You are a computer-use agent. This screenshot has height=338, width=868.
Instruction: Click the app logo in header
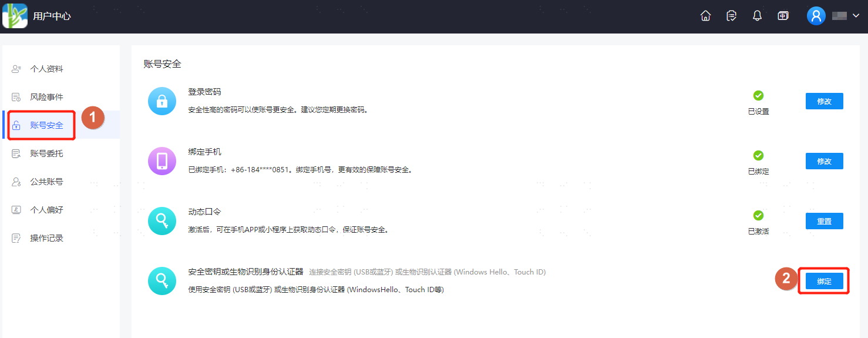pyautogui.click(x=15, y=16)
